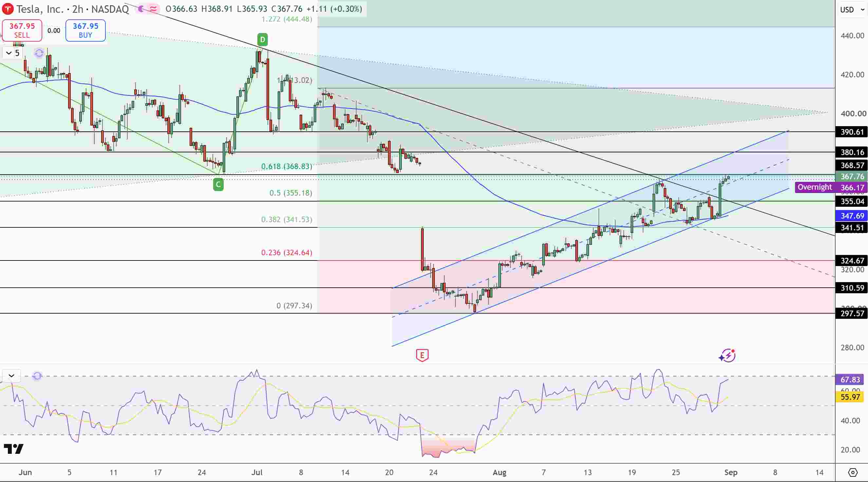Click the green D dividend marker

(x=263, y=40)
